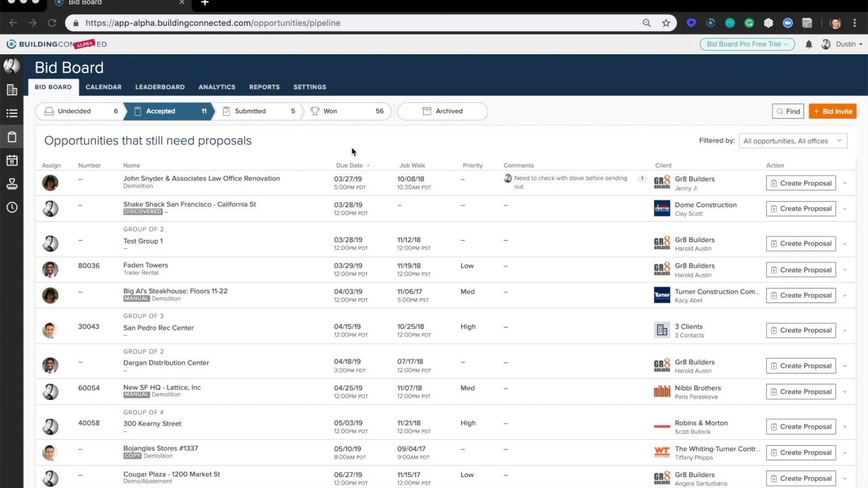
Task: Click the Turner Construction client logo
Action: click(662, 295)
